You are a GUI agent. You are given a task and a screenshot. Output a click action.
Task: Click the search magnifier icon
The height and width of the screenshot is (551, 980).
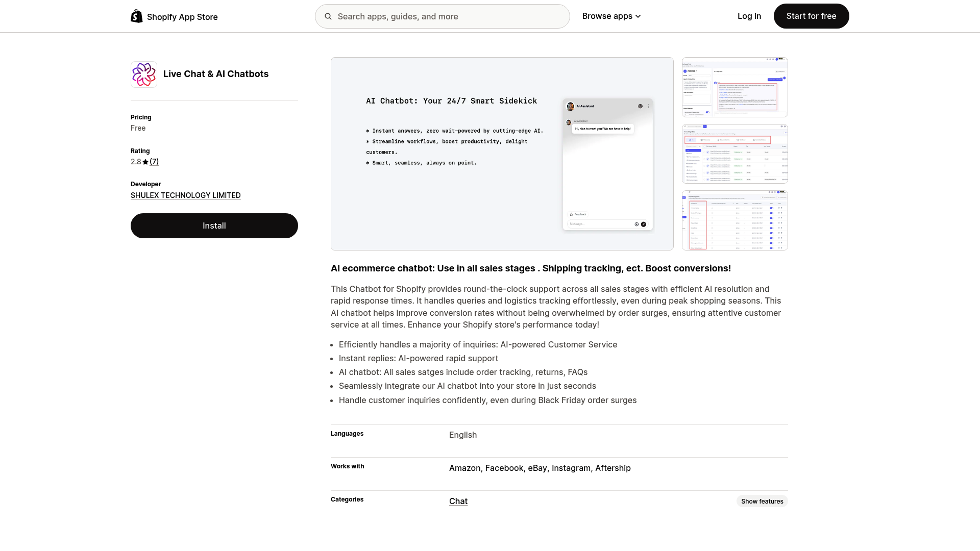(328, 16)
